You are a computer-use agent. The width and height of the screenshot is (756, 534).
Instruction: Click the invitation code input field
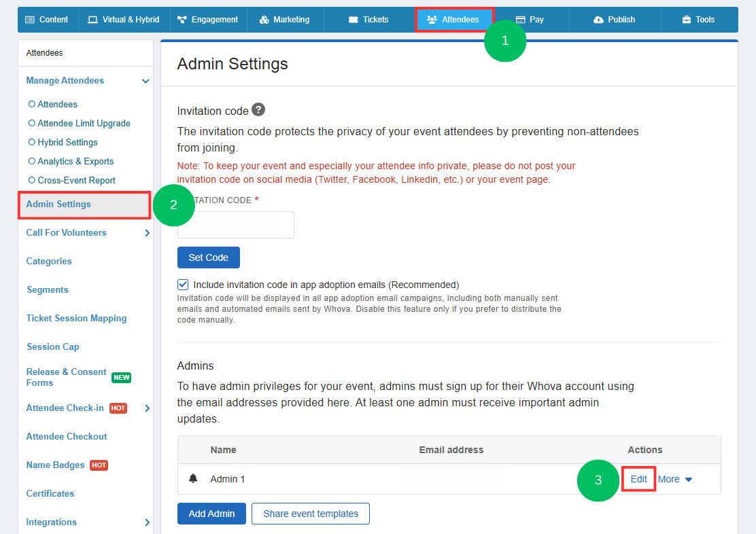click(x=236, y=225)
